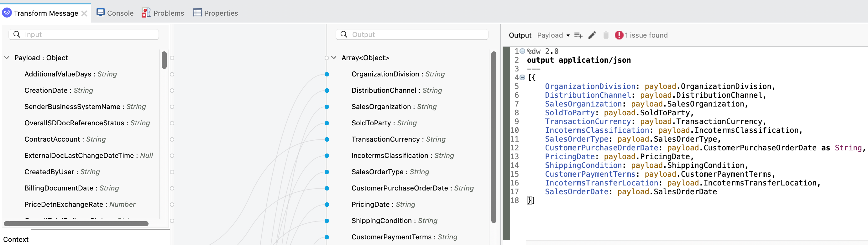Select AdditionalValueDays input field
868x245 pixels.
[x=71, y=74]
